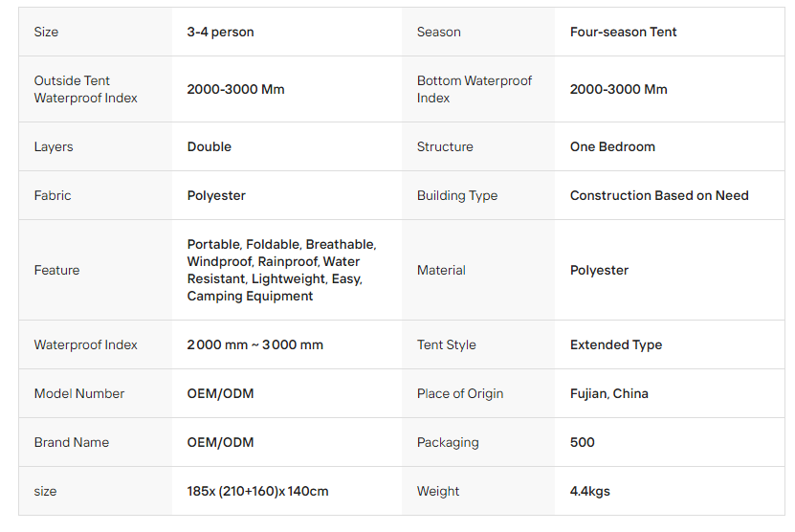Select the '3-4 person' size value
The width and height of the screenshot is (795, 532).
coord(220,32)
